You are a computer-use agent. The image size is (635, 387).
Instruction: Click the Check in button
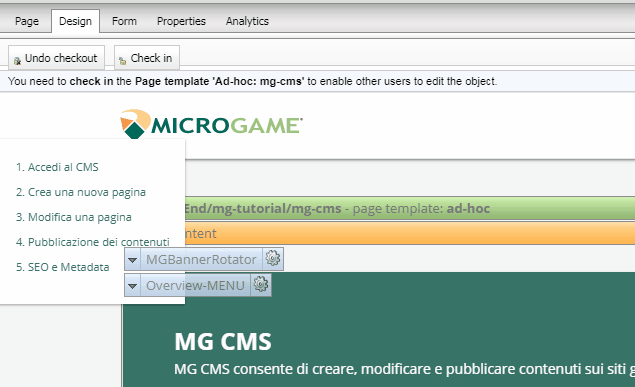click(x=147, y=58)
